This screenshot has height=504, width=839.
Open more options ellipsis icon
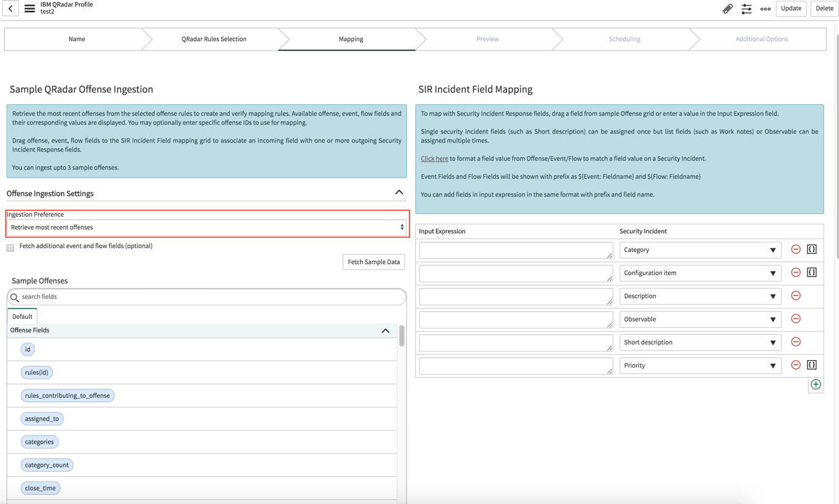point(765,9)
